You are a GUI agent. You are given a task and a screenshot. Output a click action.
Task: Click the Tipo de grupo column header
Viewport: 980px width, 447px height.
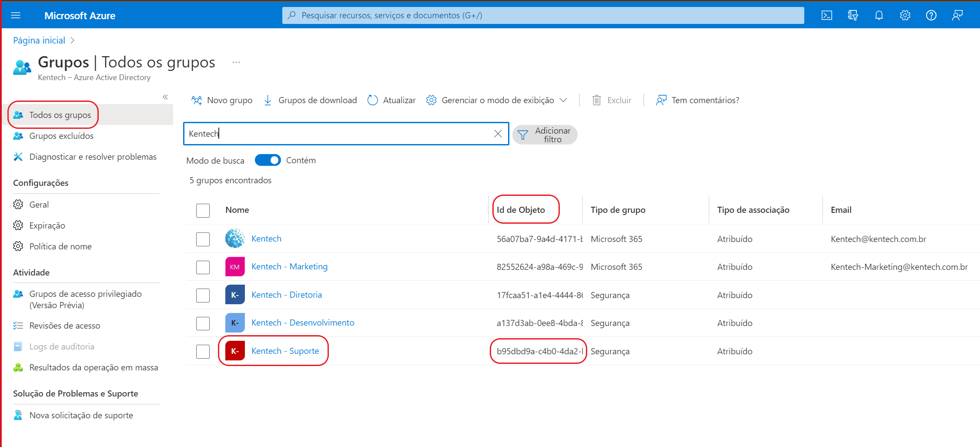point(618,210)
